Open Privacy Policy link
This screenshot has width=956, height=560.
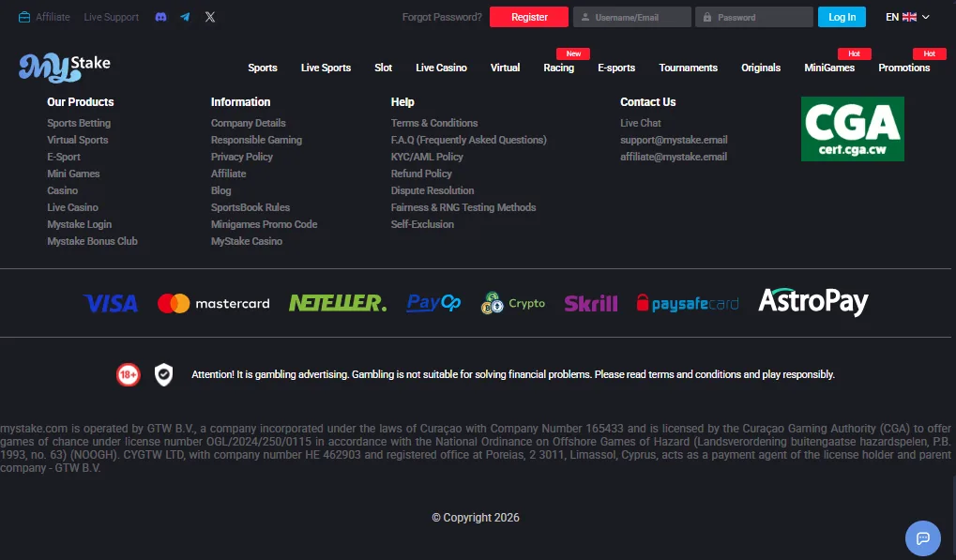pyautogui.click(x=241, y=158)
